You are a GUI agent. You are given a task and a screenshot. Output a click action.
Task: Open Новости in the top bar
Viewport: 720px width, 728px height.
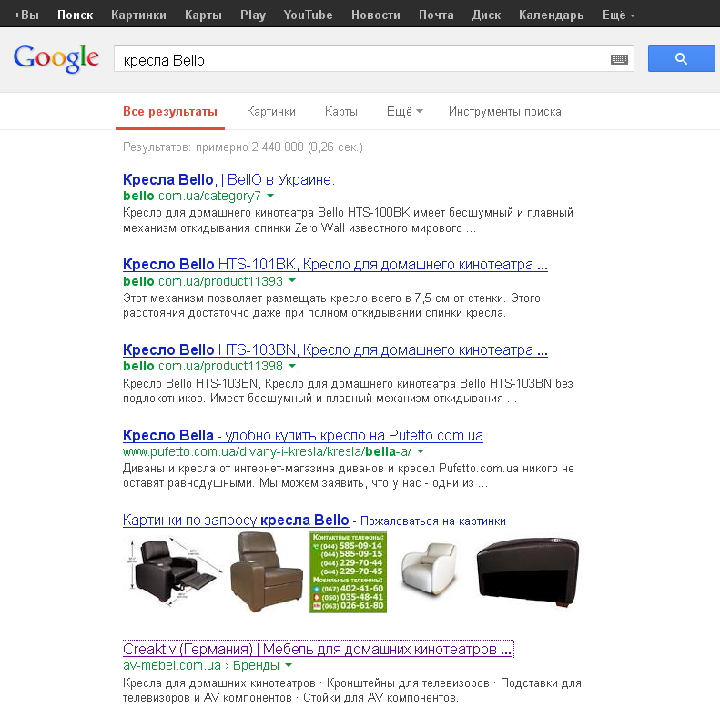pos(375,15)
